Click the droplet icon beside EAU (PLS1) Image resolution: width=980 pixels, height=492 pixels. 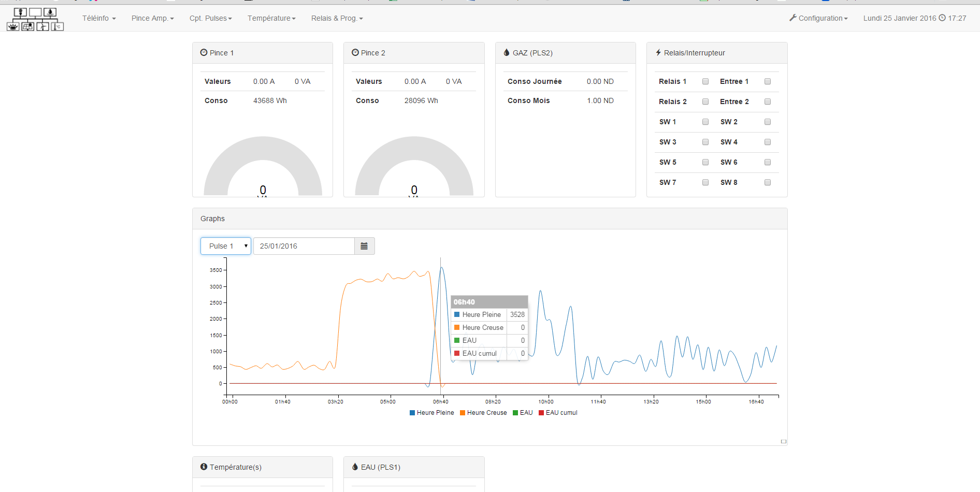[355, 467]
